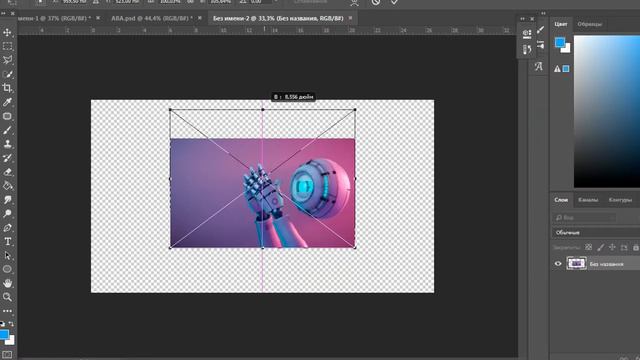Switch to warp mode icon

(x=354, y=2)
